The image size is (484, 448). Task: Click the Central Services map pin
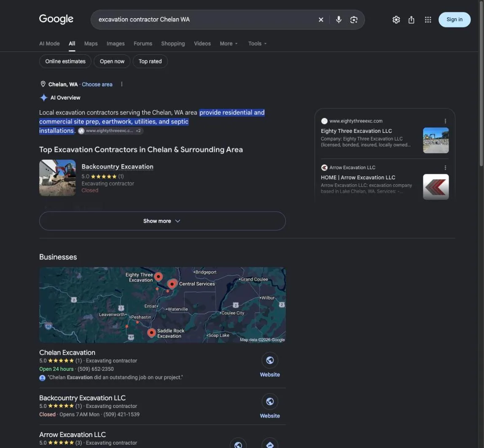pos(172,284)
